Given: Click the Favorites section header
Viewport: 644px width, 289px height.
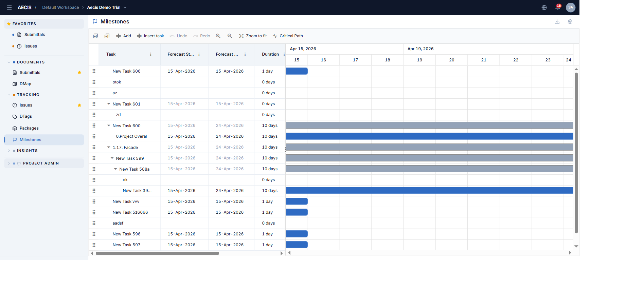Looking at the screenshot, I should (x=44, y=24).
